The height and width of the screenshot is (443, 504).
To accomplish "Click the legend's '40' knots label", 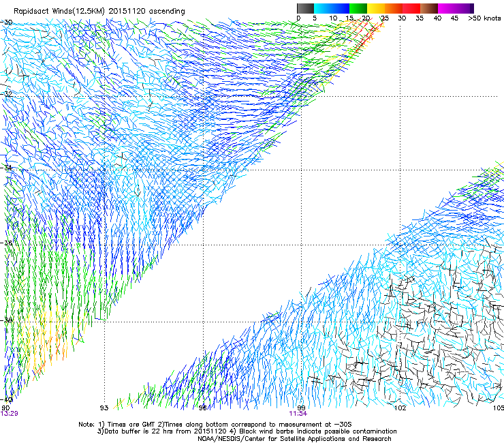I will pos(437,18).
